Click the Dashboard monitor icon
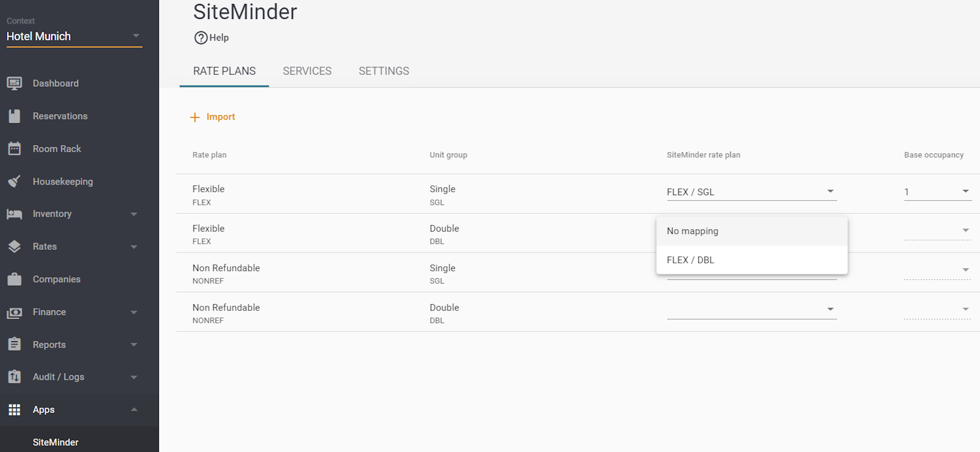Screen dimensions: 980x452 (14, 83)
